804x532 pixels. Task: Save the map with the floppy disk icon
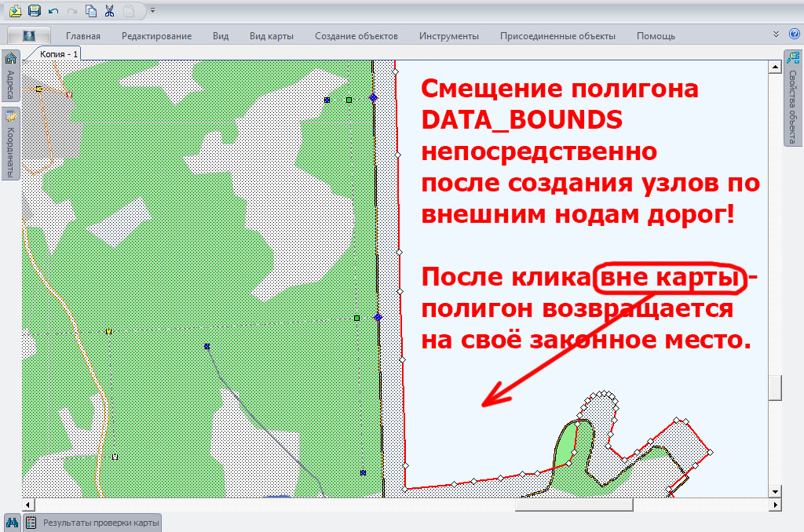34,10
